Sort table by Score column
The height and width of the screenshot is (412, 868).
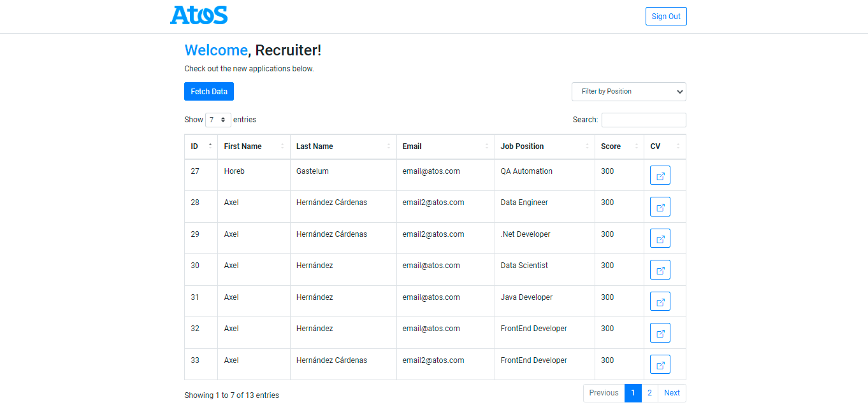(x=619, y=146)
